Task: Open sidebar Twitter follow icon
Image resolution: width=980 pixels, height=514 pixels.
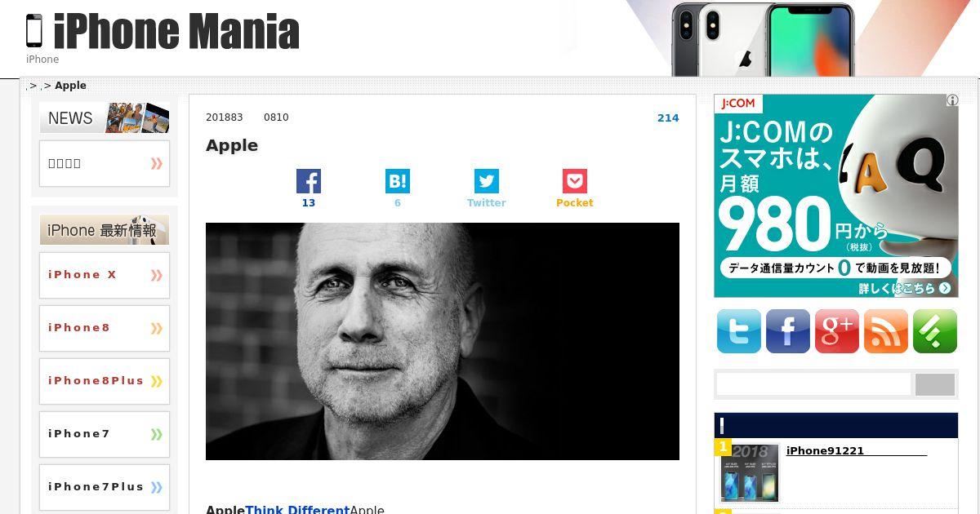Action: (739, 331)
